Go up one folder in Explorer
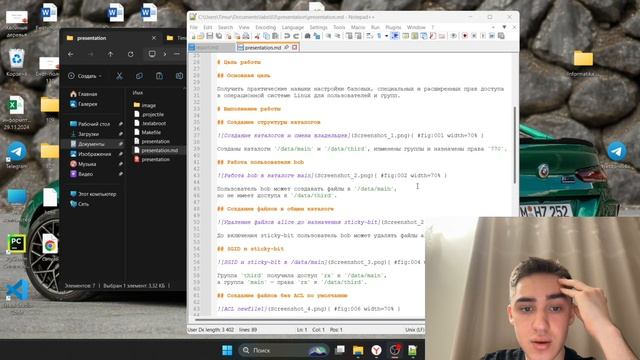This screenshot has height=360, width=640. (110, 54)
